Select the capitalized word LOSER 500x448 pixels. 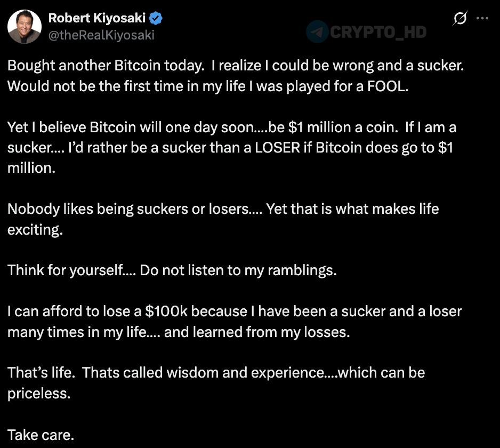pos(277,148)
